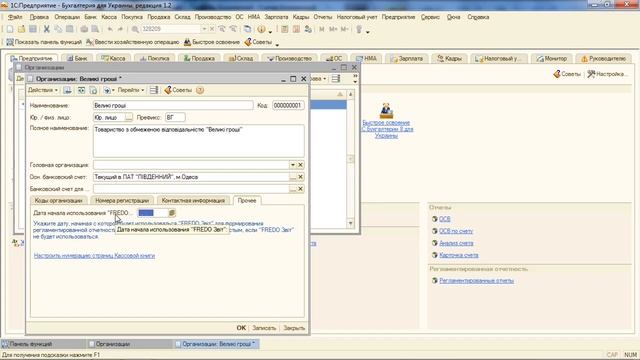Click the M+ memory add icon
This screenshot has width=640, height=360.
pos(333,29)
